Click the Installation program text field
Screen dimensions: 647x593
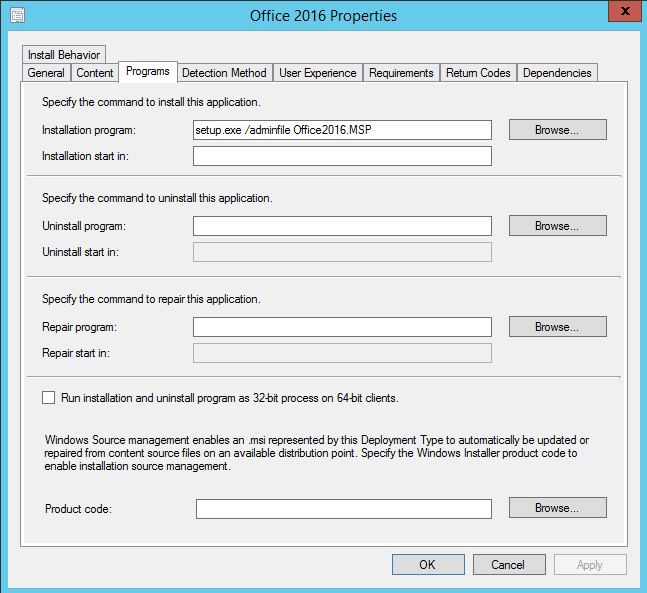(x=342, y=130)
